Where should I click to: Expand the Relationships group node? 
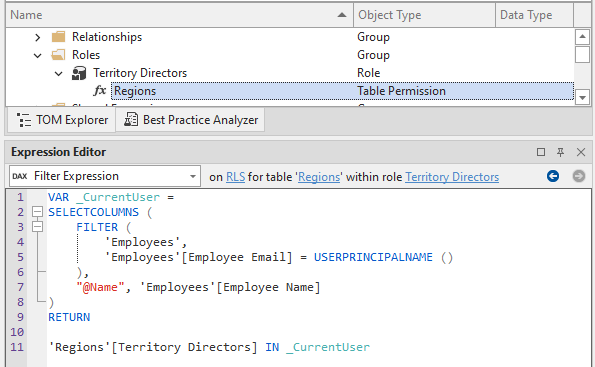click(x=38, y=37)
